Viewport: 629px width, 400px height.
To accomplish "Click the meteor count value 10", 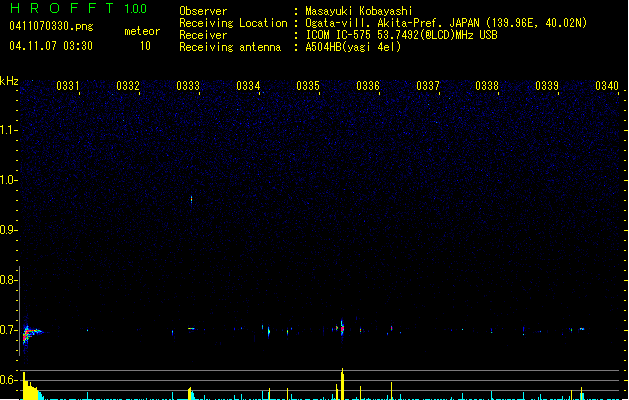I will 145,46.
